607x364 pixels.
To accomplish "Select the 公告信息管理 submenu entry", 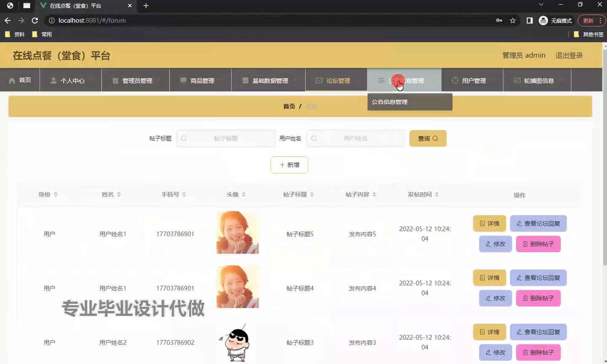I will (410, 102).
